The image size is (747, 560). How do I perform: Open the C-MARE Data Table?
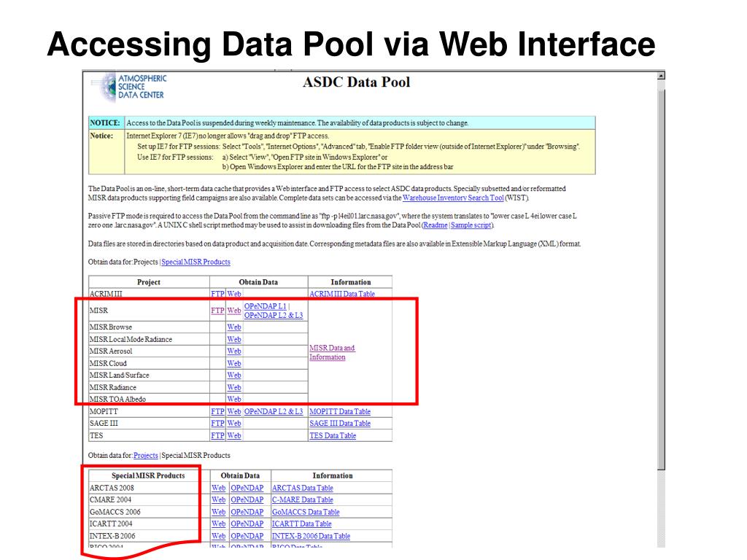[x=303, y=500]
